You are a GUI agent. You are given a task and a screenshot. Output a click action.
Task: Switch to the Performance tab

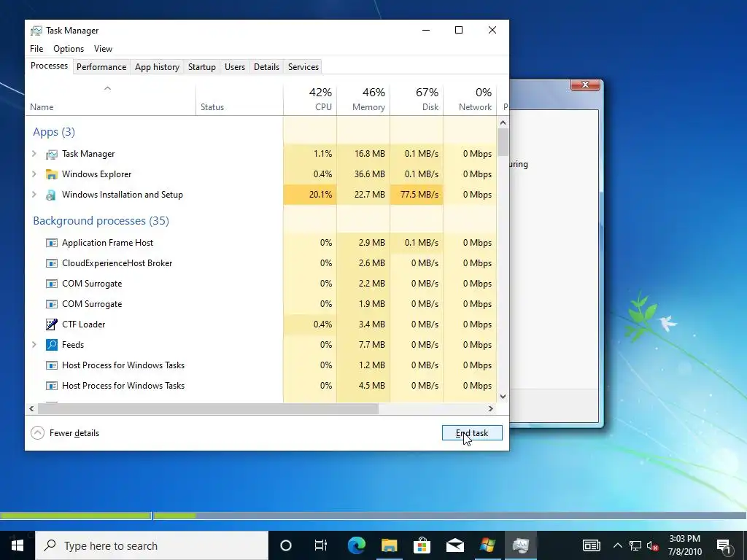click(101, 67)
